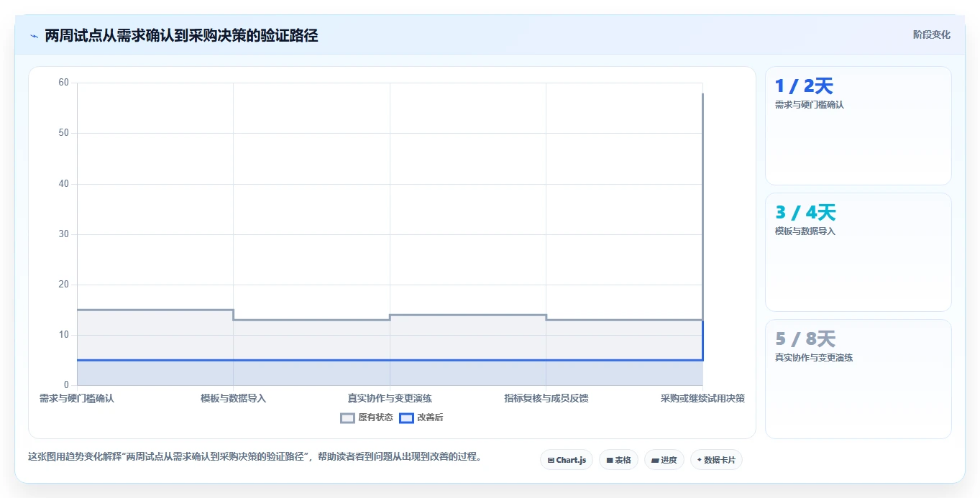980x498 pixels.
Task: Select the 进度 tag
Action: pyautogui.click(x=664, y=460)
